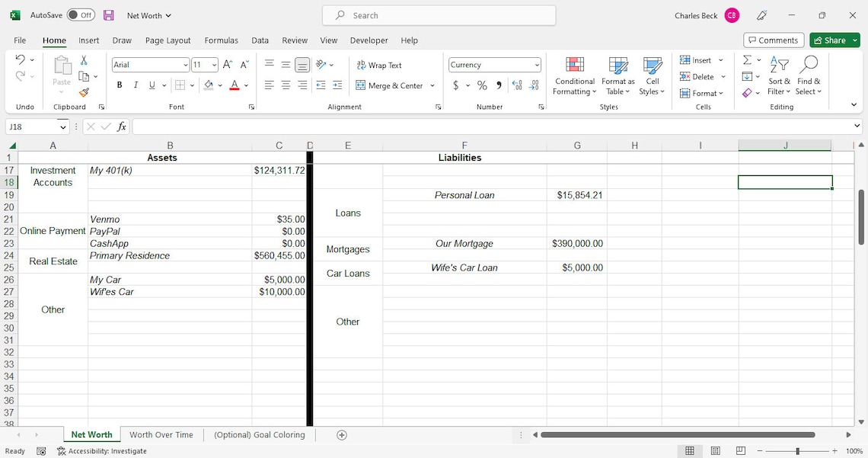
Task: Click Decrease Font Size icon
Action: click(244, 65)
